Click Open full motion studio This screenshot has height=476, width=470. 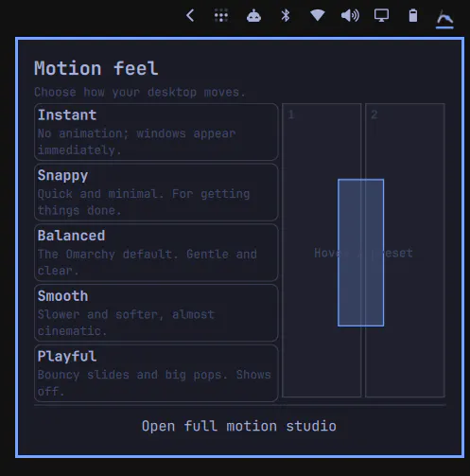click(x=239, y=426)
